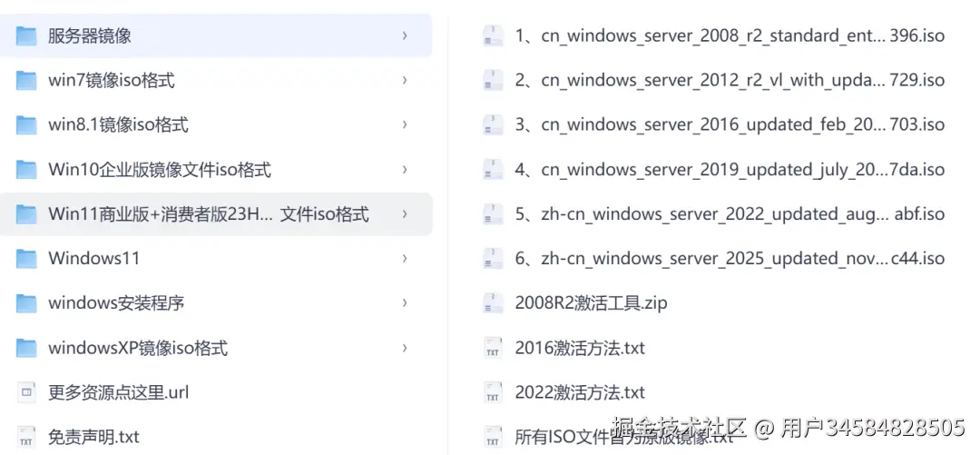Select the win7镜像iso格式 folder name
980x455 pixels.
click(x=112, y=80)
